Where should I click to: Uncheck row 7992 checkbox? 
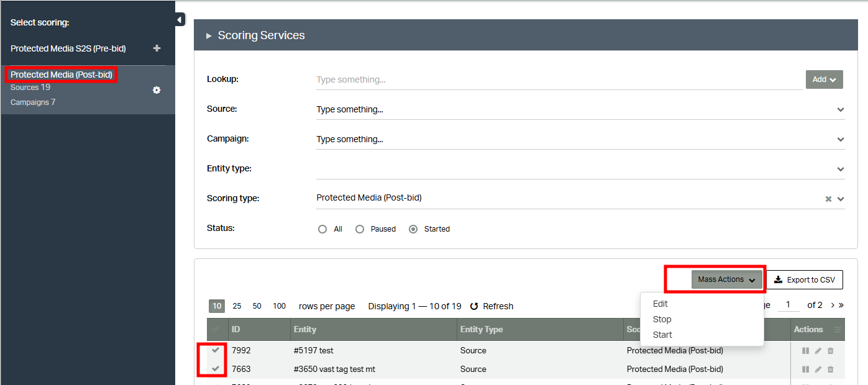point(216,350)
